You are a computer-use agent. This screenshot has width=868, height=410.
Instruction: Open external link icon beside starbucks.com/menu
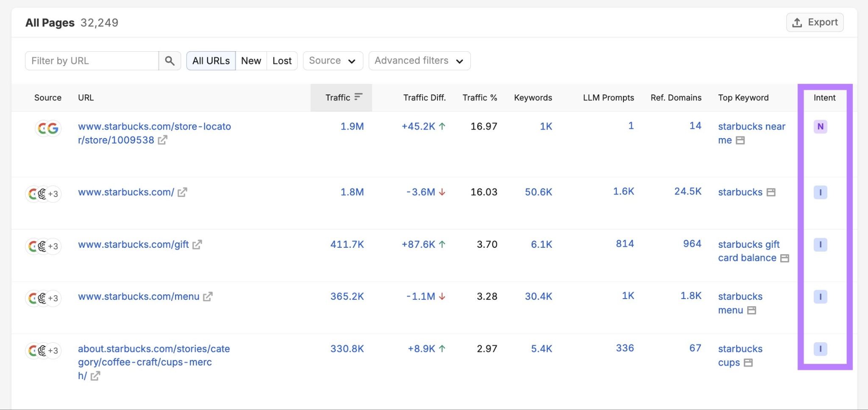point(208,297)
